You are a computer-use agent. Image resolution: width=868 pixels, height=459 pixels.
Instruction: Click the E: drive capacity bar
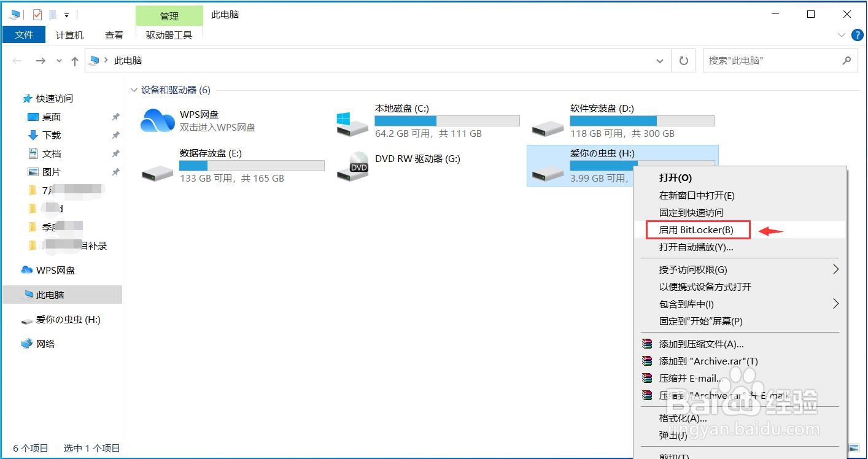point(252,166)
